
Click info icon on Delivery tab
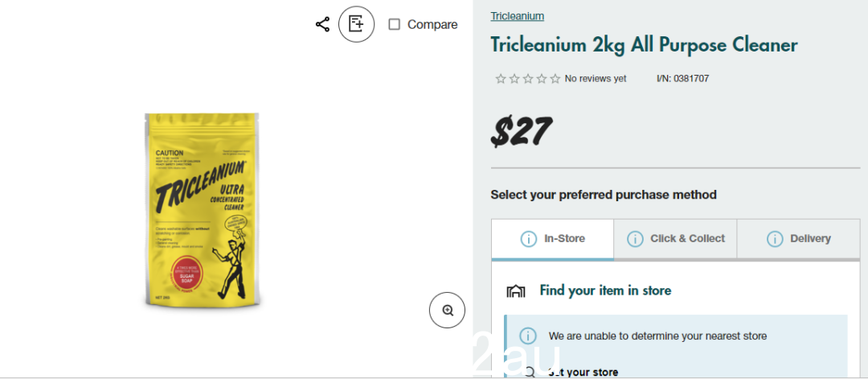click(775, 239)
